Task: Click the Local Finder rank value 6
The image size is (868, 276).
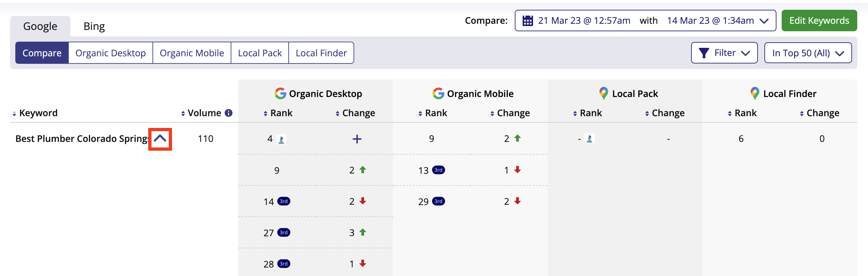Action: (x=741, y=139)
